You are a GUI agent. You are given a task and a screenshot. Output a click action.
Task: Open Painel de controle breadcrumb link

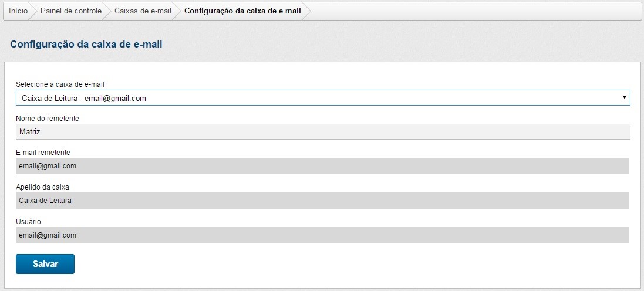[x=70, y=11]
